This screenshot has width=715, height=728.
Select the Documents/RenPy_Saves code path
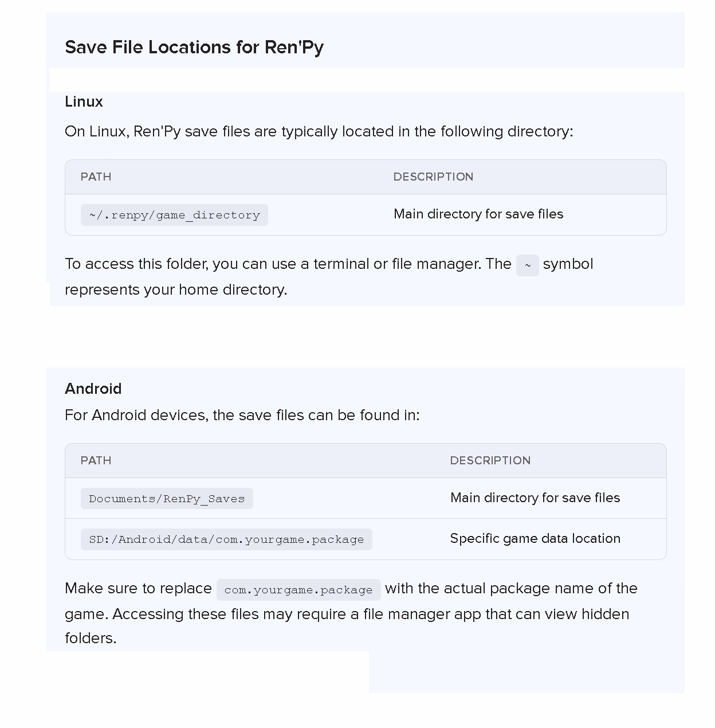[x=167, y=499]
